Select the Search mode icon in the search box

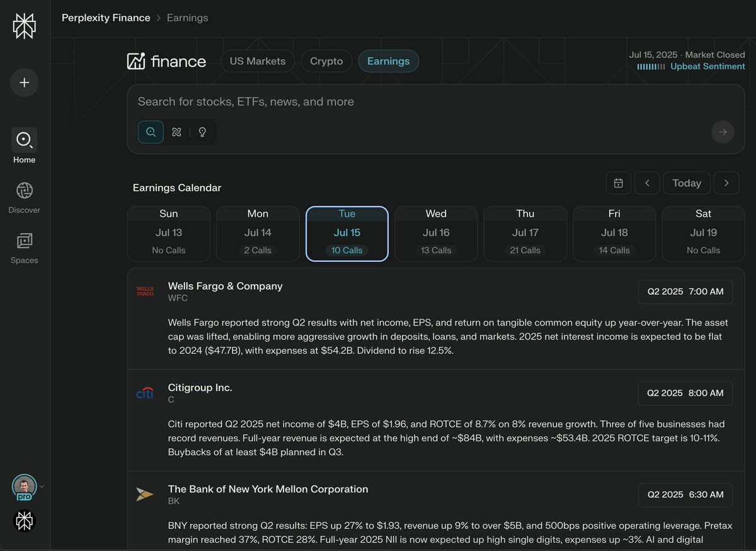click(151, 132)
